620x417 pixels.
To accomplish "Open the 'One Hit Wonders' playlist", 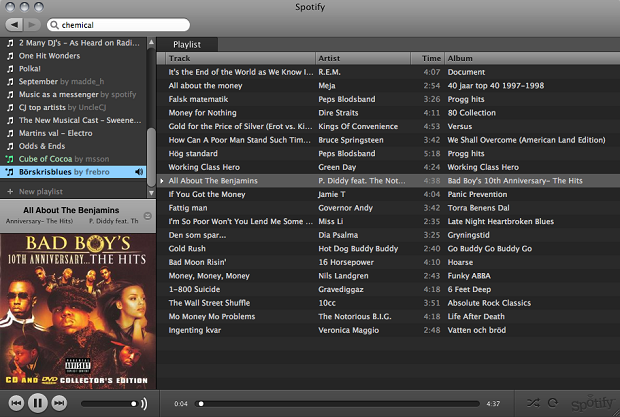I will 73,56.
